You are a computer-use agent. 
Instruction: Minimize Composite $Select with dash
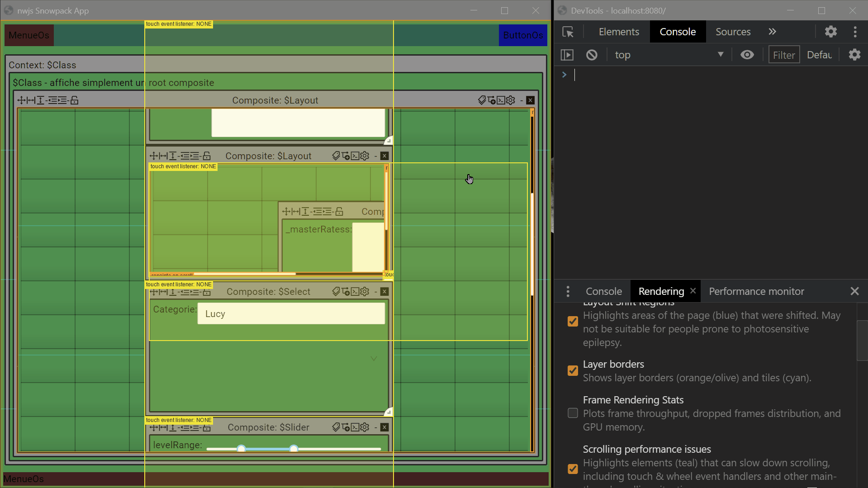375,292
